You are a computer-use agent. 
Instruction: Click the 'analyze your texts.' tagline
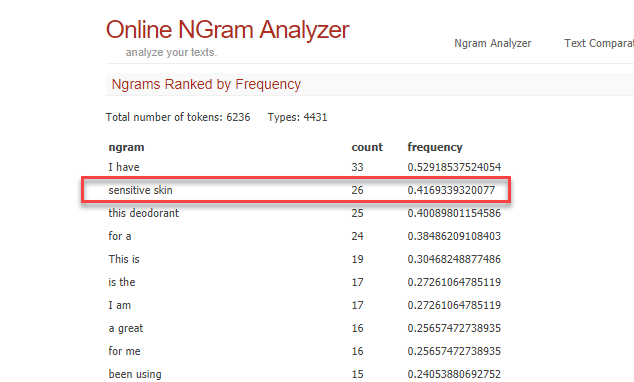171,52
